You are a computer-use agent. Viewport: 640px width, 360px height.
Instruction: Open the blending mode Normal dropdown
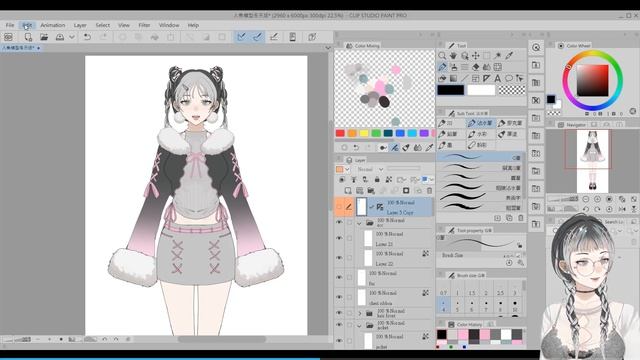tap(370, 169)
